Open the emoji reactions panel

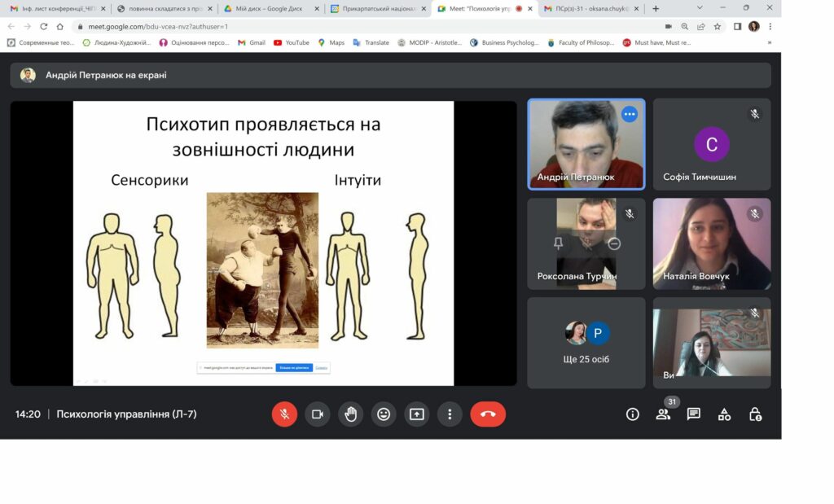384,414
